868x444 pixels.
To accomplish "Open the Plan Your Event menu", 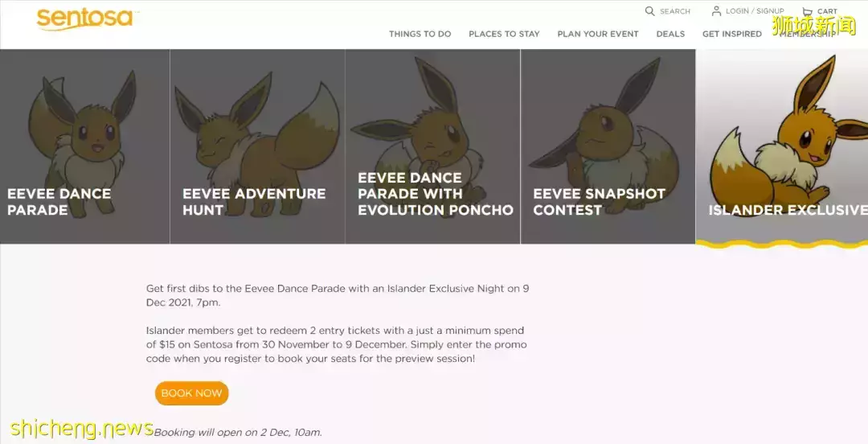I will pos(597,34).
